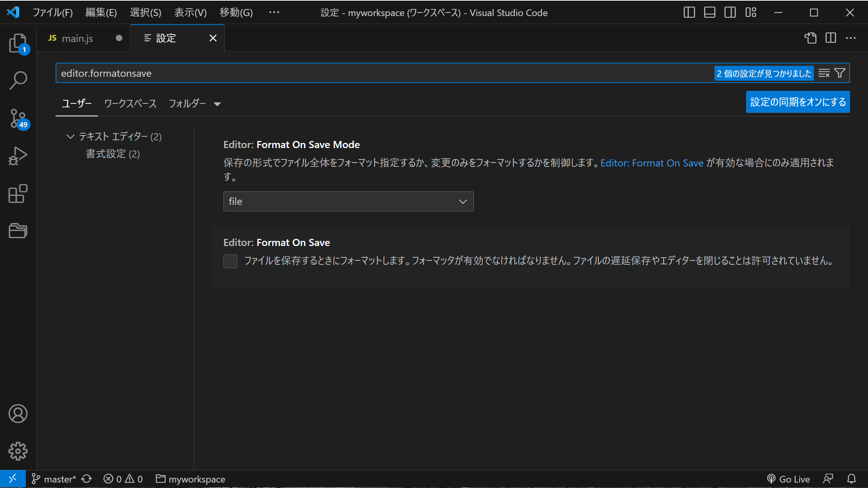The width and height of the screenshot is (868, 488).
Task: Open the Run and Debug view
Action: pyautogui.click(x=18, y=156)
